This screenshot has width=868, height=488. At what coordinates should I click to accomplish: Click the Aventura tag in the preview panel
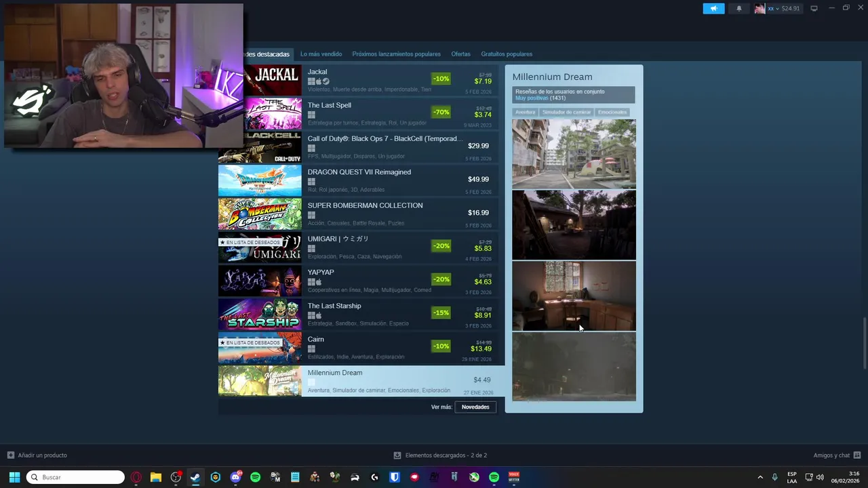(x=525, y=112)
